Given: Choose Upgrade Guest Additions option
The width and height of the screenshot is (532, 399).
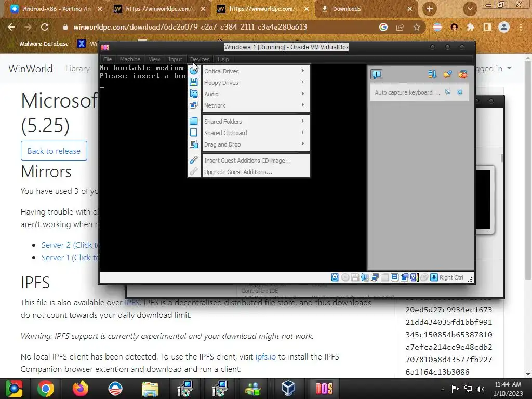Looking at the screenshot, I should tap(256, 172).
